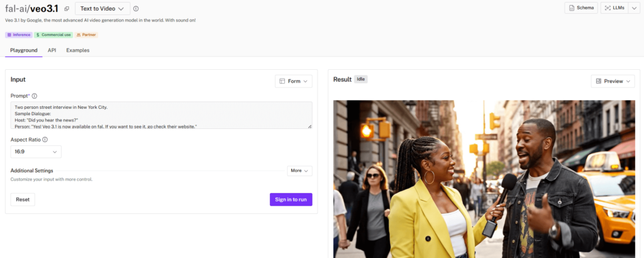Open the Preview dropdown in Result
The width and height of the screenshot is (644, 258).
pos(613,81)
